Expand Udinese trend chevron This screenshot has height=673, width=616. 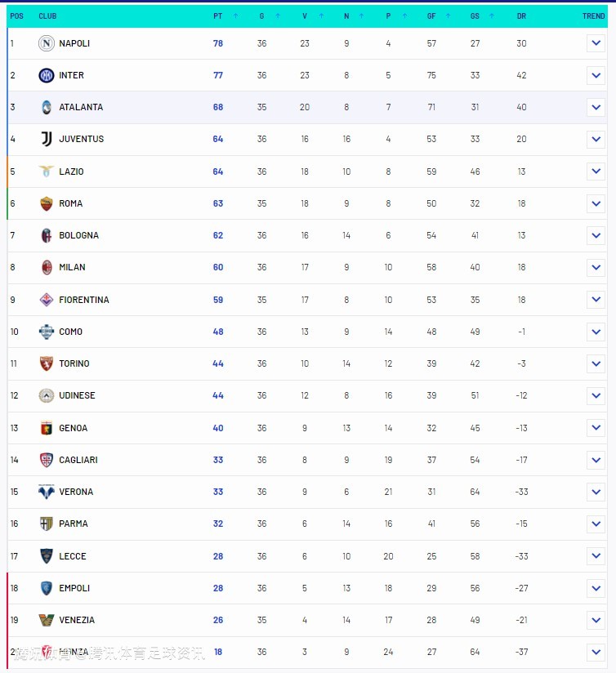tap(596, 395)
